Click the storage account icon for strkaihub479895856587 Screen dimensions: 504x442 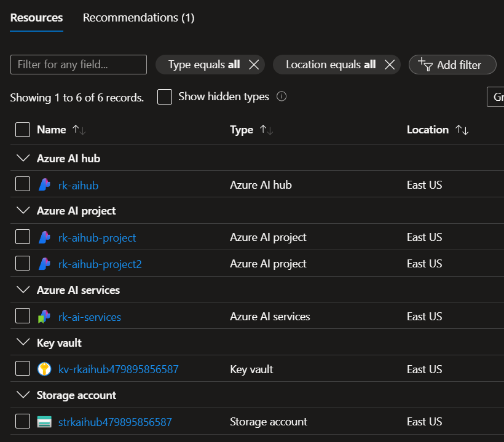[x=44, y=422]
